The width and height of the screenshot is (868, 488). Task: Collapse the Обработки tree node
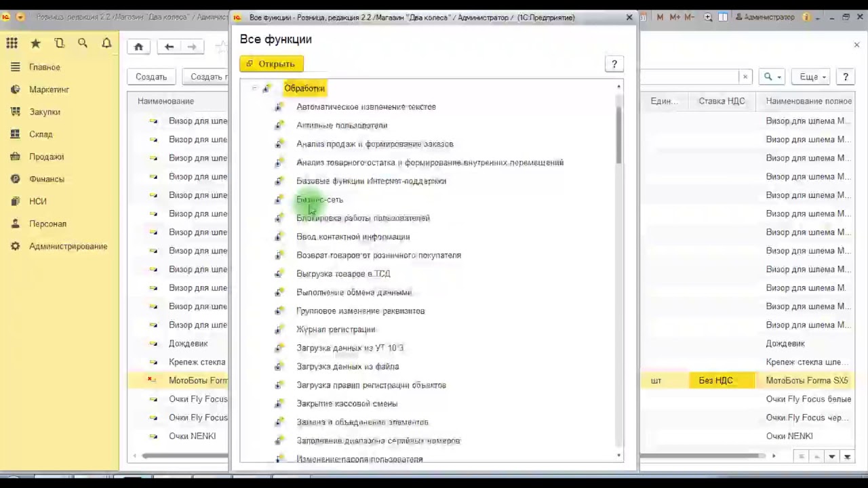[x=254, y=88]
